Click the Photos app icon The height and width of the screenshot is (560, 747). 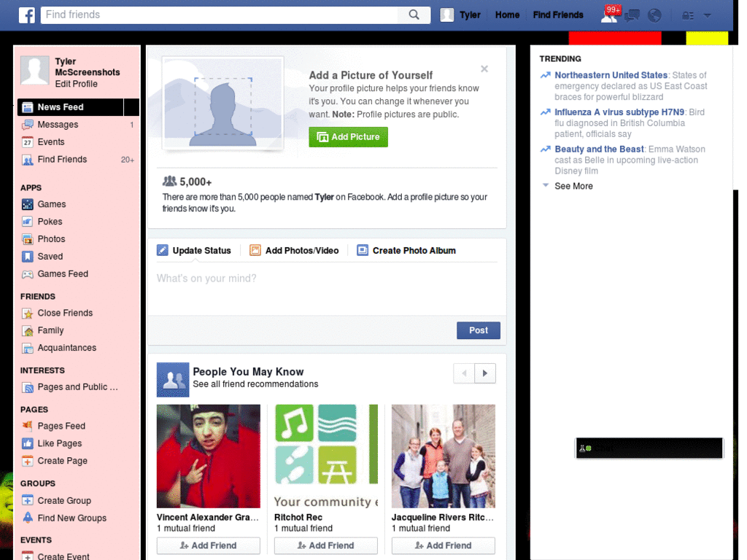tap(28, 239)
